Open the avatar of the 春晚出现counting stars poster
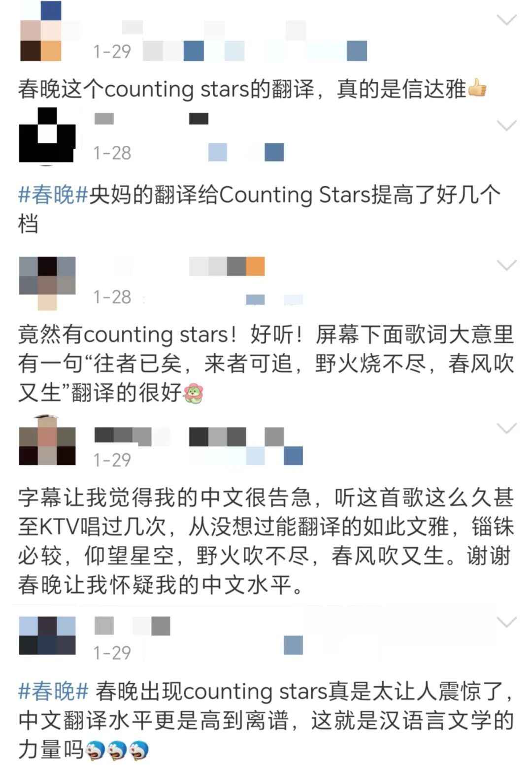The image size is (532, 765). [47, 635]
